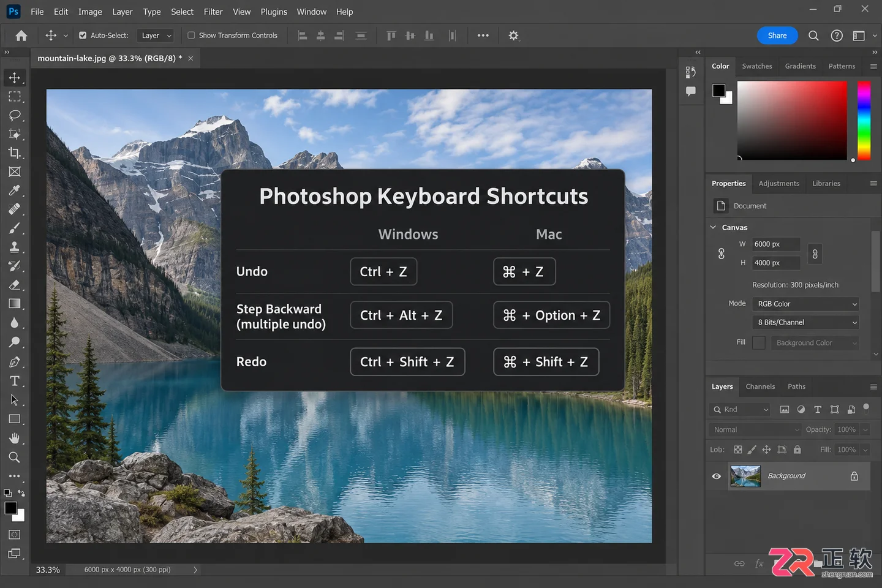
Task: Uncheck the Auto-Select checkbox
Action: [83, 36]
